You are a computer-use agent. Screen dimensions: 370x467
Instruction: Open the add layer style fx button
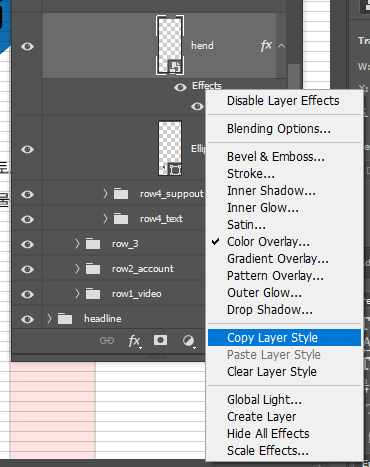pos(134,341)
